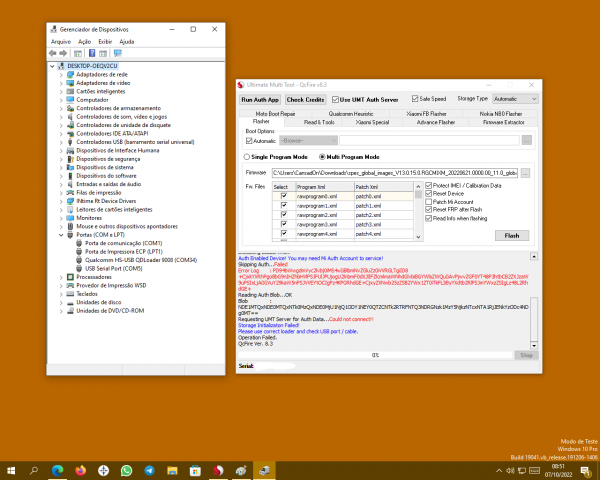The width and height of the screenshot is (600, 480).
Task: Click Run Auth App button
Action: point(260,100)
